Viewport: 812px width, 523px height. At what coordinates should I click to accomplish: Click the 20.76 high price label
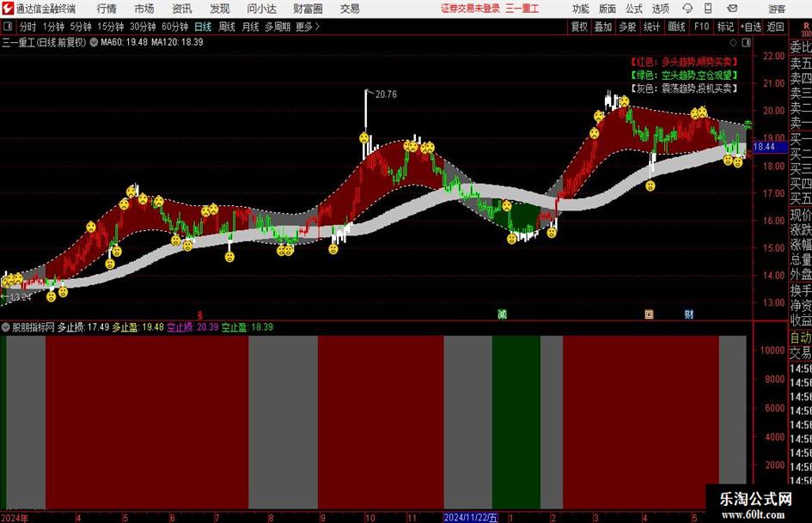click(x=386, y=94)
